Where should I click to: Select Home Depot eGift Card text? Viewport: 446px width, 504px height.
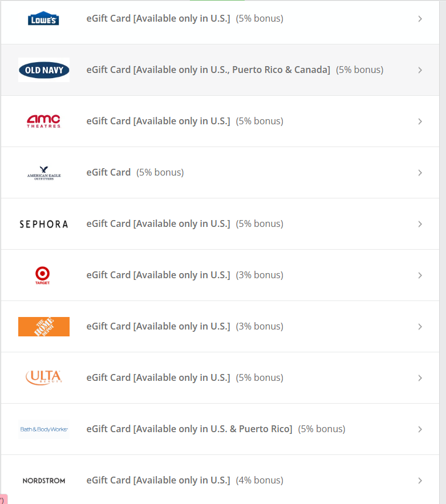coord(158,327)
